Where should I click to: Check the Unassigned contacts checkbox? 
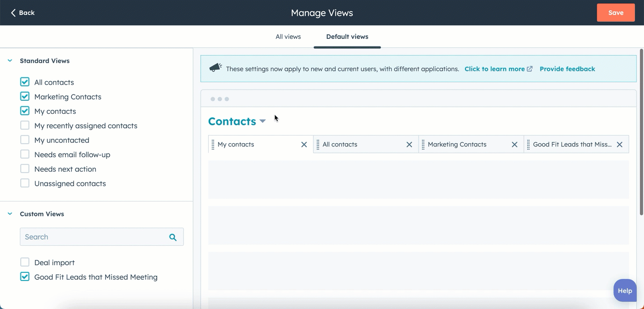[x=25, y=183]
